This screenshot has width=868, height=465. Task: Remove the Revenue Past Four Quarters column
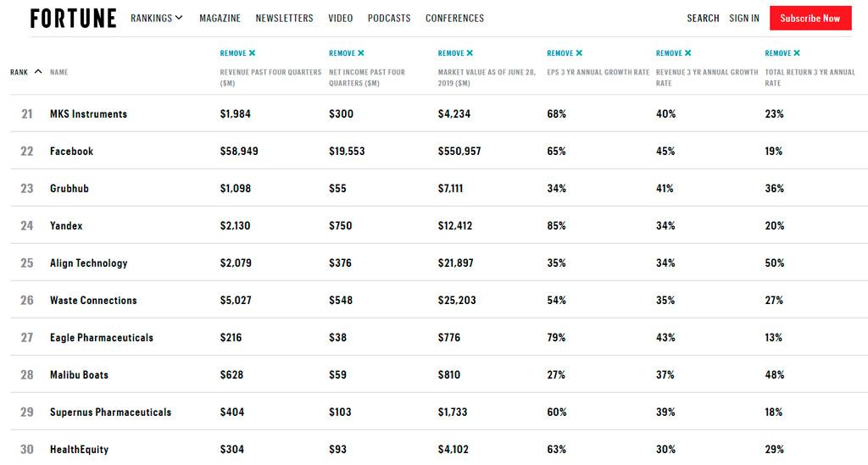click(x=237, y=53)
